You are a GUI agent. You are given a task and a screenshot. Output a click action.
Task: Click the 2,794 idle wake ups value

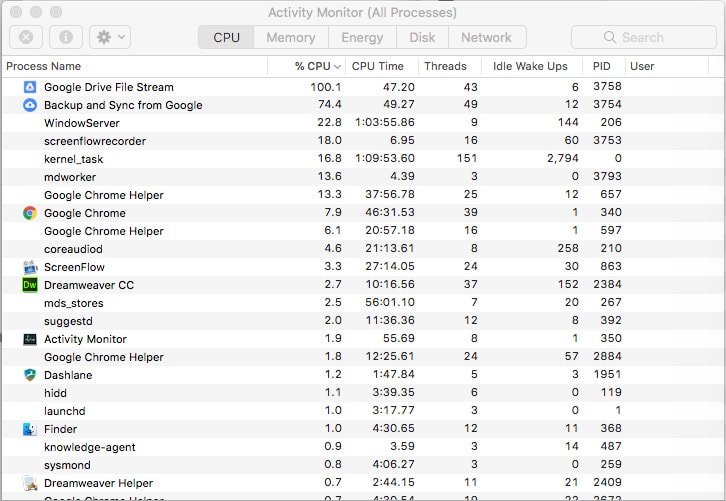(563, 158)
